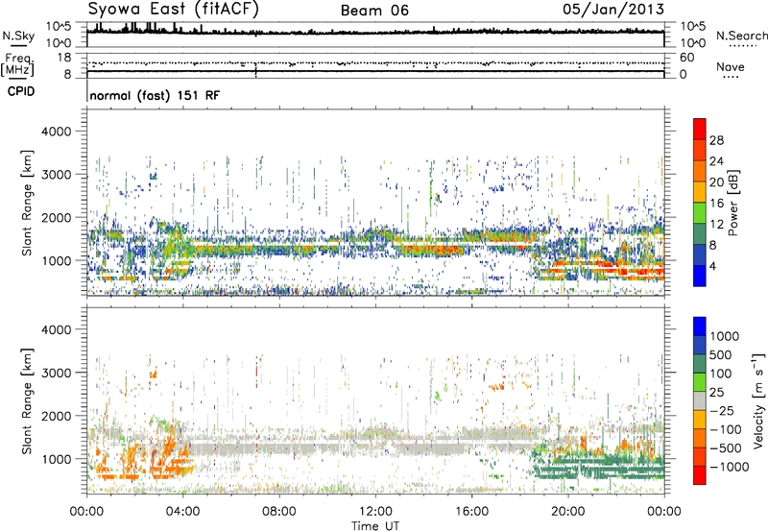Pick the top blue segment of the velocity colorbar

(700, 326)
